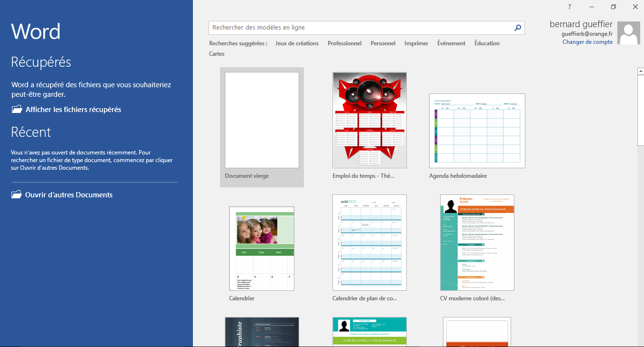Click the Agenda hebdomadaire label
The width and height of the screenshot is (644, 347).
[458, 176]
